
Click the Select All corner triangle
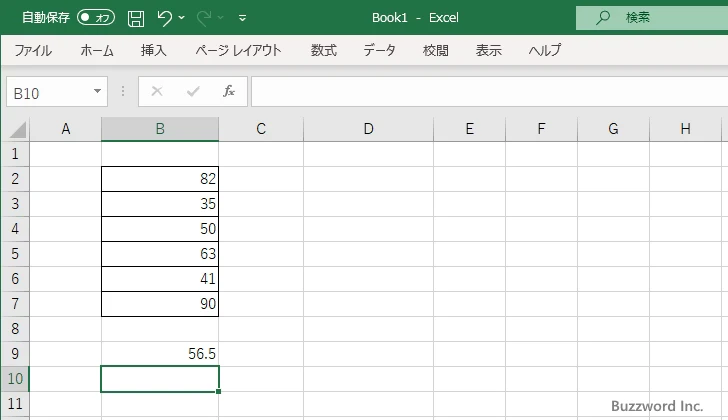pos(17,129)
